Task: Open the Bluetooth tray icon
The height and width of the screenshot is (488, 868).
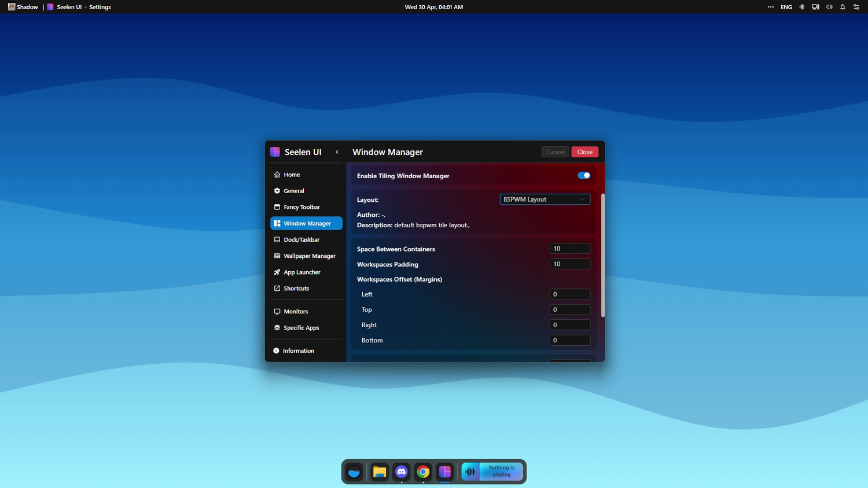Action: click(x=801, y=7)
